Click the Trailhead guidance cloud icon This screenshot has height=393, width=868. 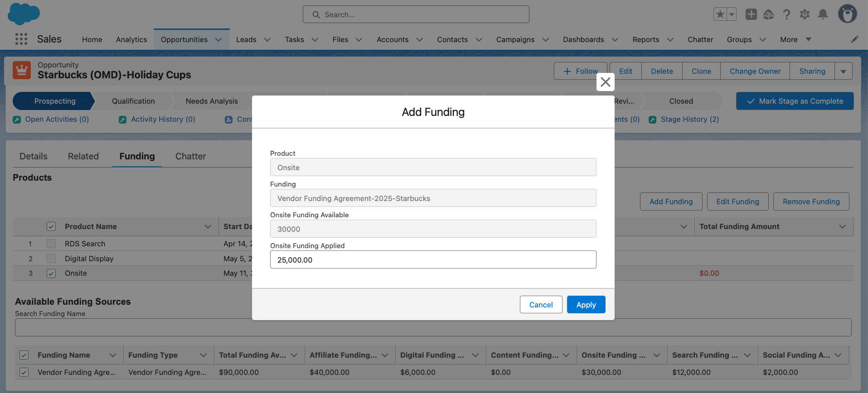click(769, 14)
